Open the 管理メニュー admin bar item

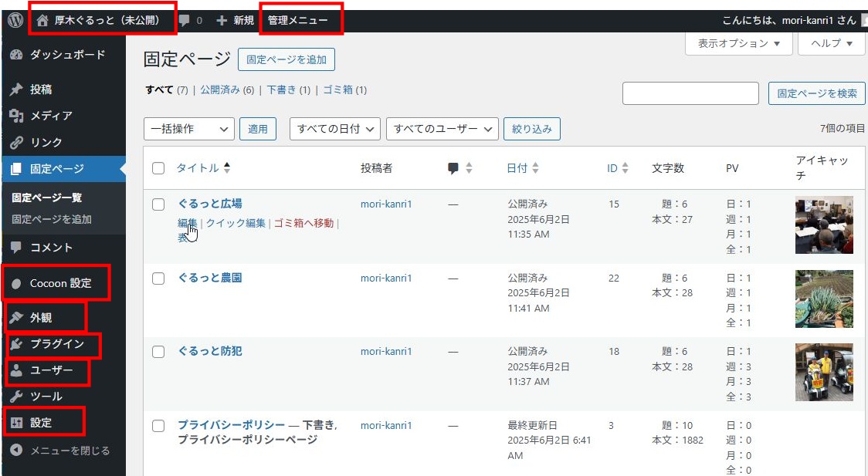[297, 21]
